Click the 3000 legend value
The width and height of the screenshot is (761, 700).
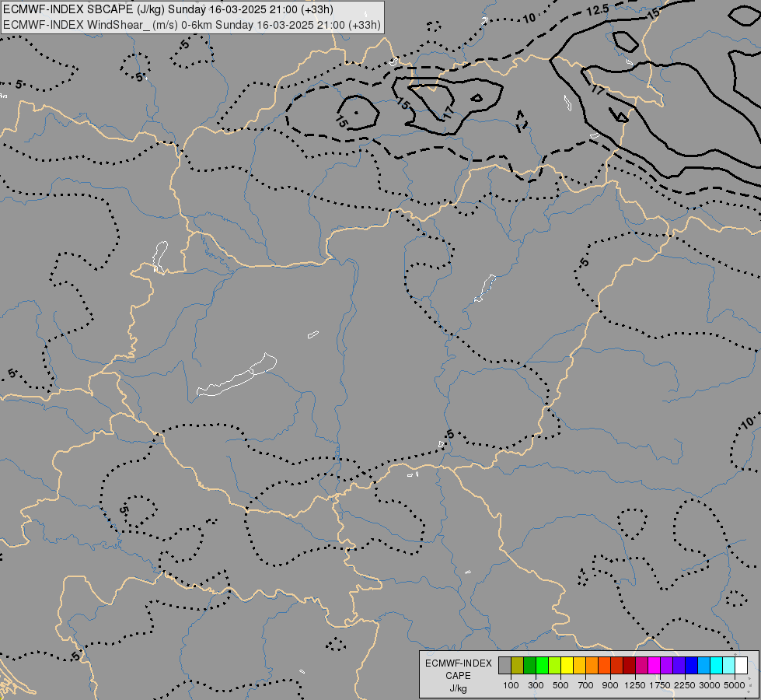pos(710,685)
